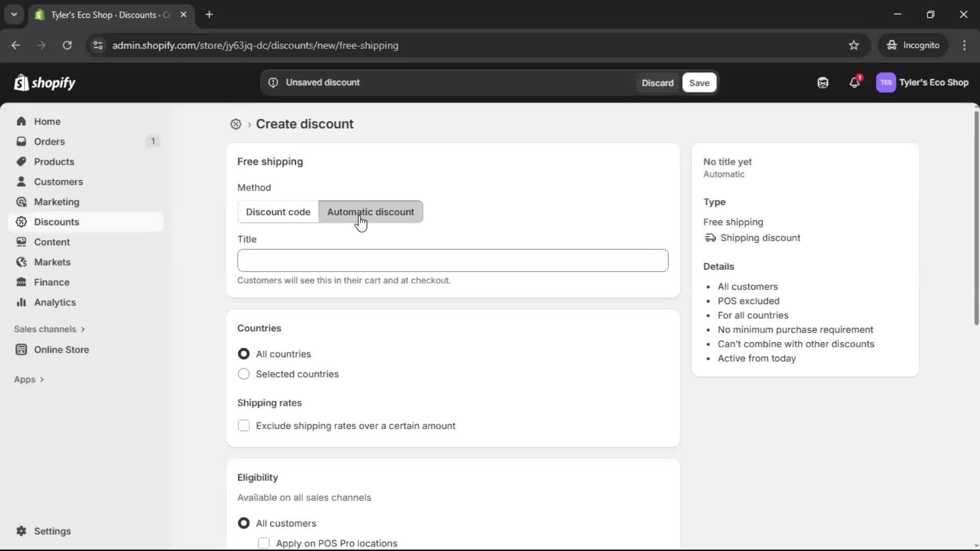980x551 pixels.
Task: Save the discount
Action: click(x=699, y=83)
